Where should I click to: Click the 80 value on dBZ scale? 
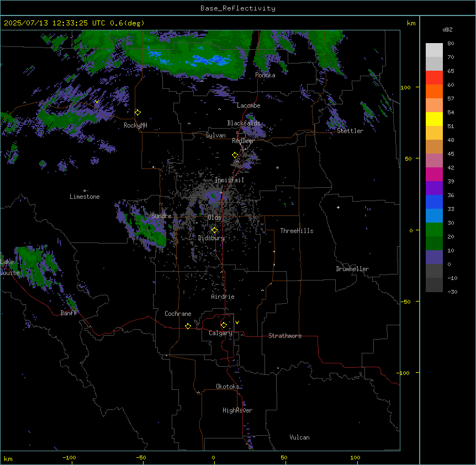pos(451,44)
